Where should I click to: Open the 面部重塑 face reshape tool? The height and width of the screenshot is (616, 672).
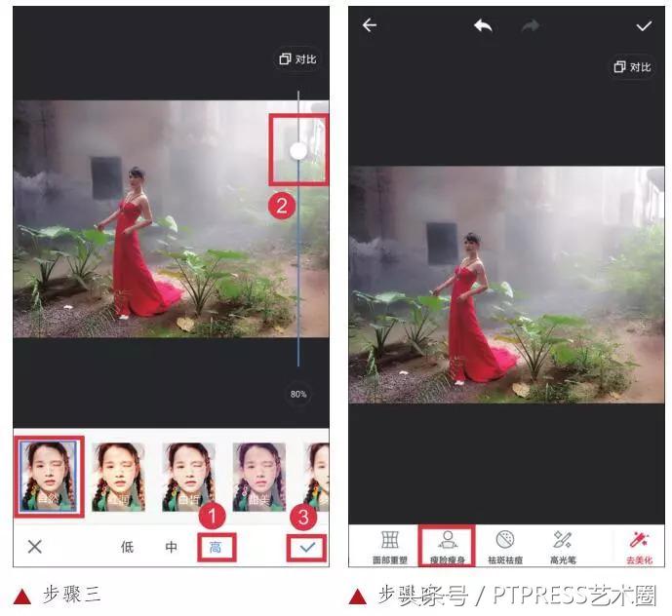[389, 547]
